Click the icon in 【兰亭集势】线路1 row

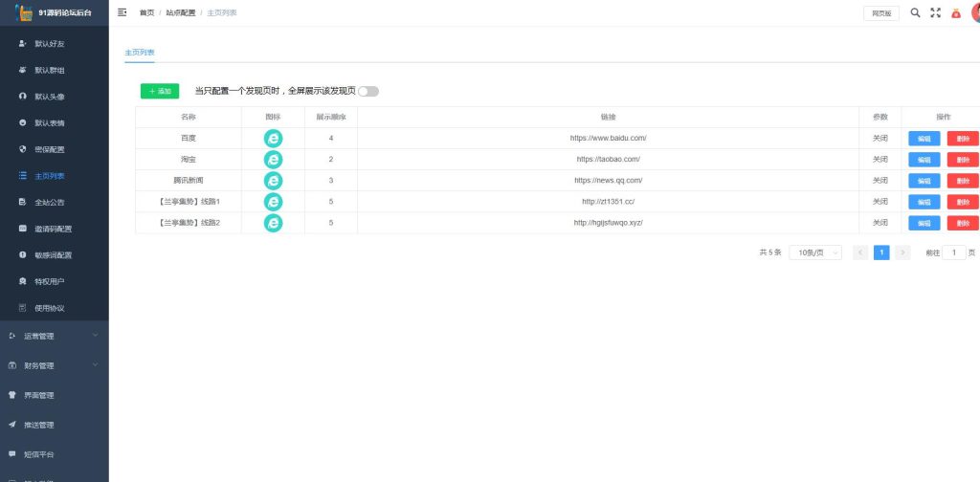(273, 202)
